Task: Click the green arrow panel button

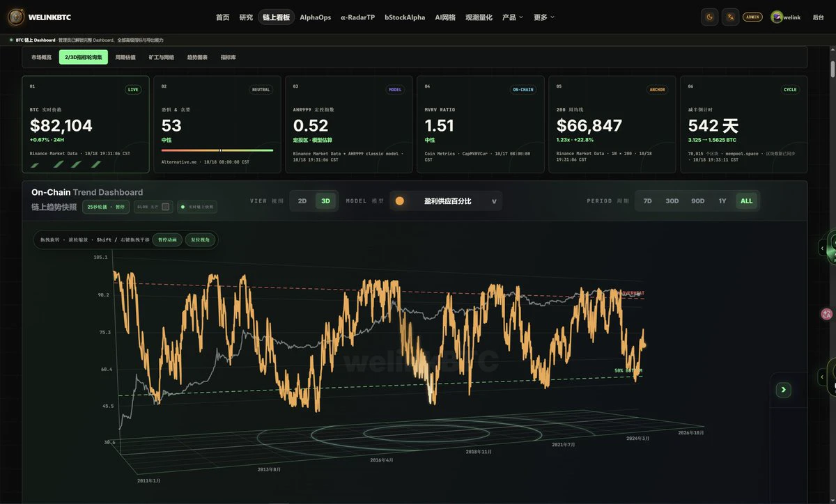Action: (783, 390)
